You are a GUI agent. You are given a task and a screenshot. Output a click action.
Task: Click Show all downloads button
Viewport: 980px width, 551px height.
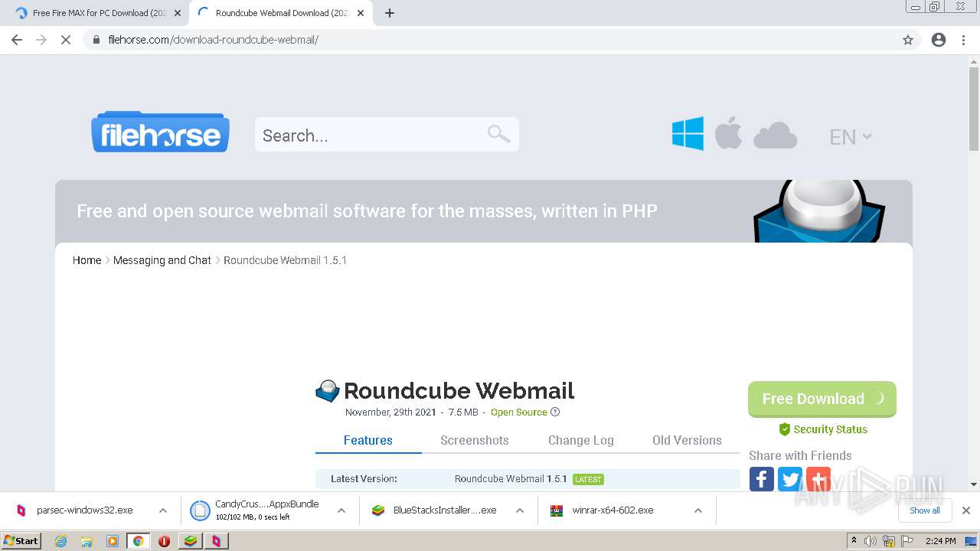point(925,510)
